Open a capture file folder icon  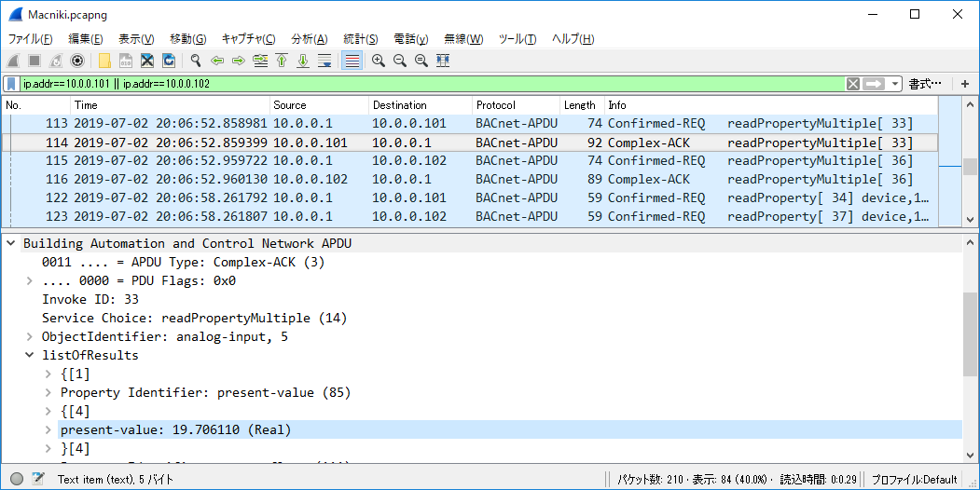pyautogui.click(x=104, y=61)
